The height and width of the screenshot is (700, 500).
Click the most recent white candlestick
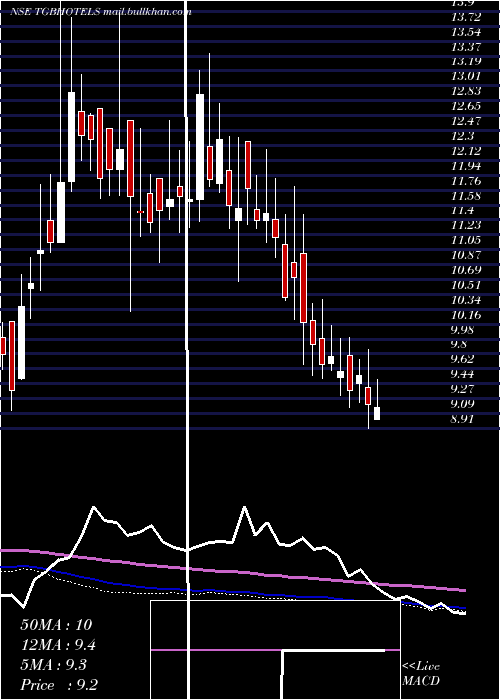377,413
